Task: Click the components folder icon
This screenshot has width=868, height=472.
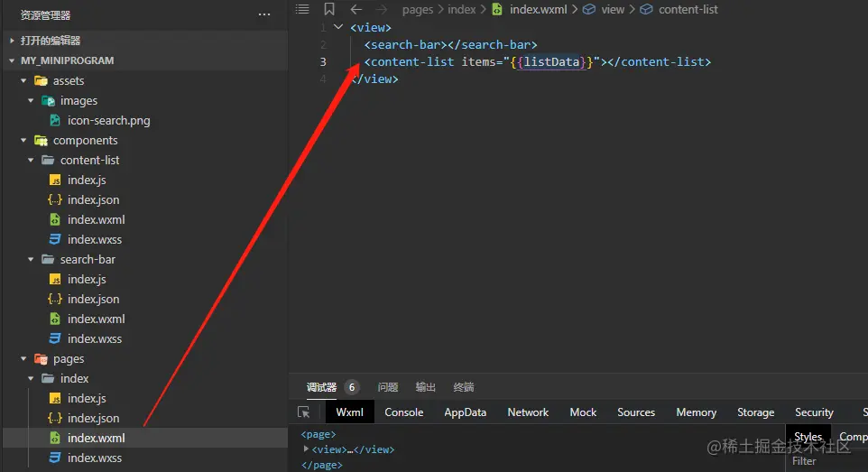Action: [x=41, y=141]
